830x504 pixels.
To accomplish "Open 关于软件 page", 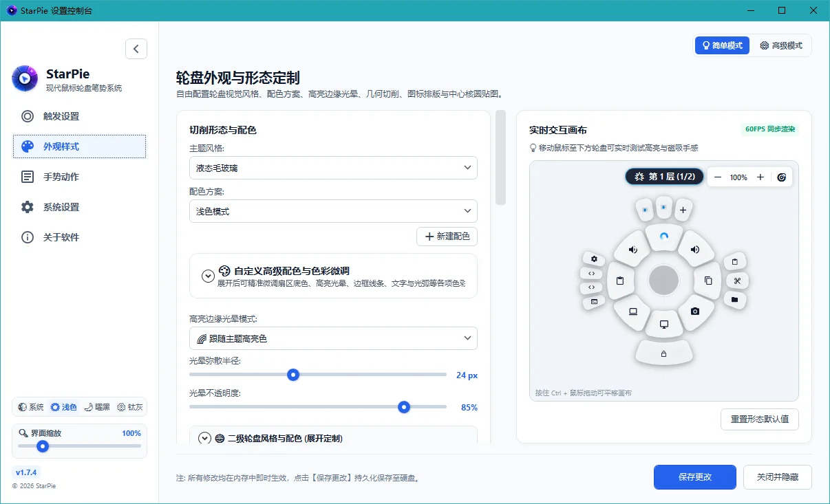I will click(x=79, y=237).
